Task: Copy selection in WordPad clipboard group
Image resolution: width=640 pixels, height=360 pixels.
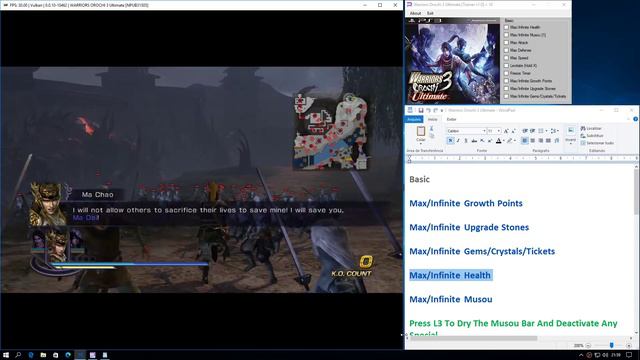Action: click(432, 136)
